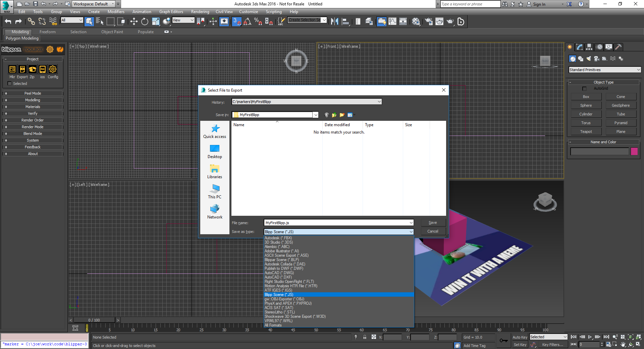Open the reference coordinate View dropdown

[183, 20]
